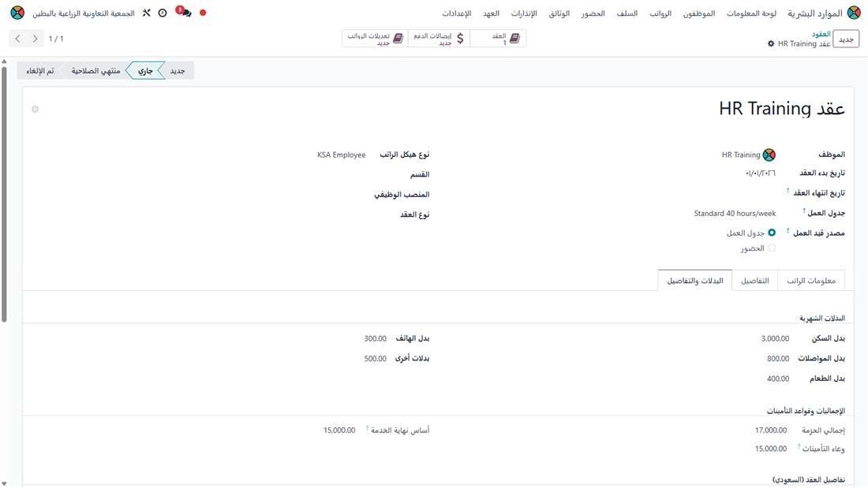The height and width of the screenshot is (488, 868).
Task: Open the developer tools wrench icon
Action: click(x=146, y=13)
